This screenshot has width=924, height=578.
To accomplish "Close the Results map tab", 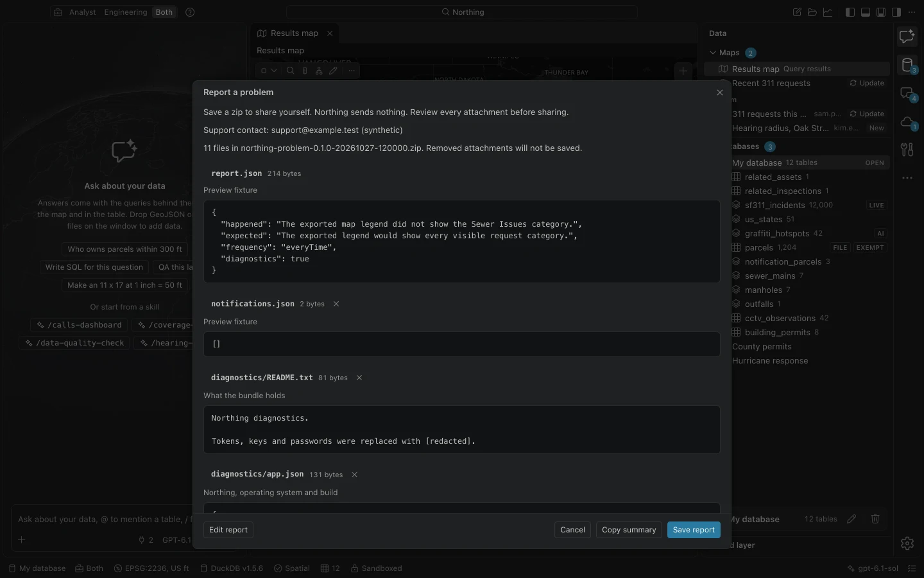I will 330,33.
